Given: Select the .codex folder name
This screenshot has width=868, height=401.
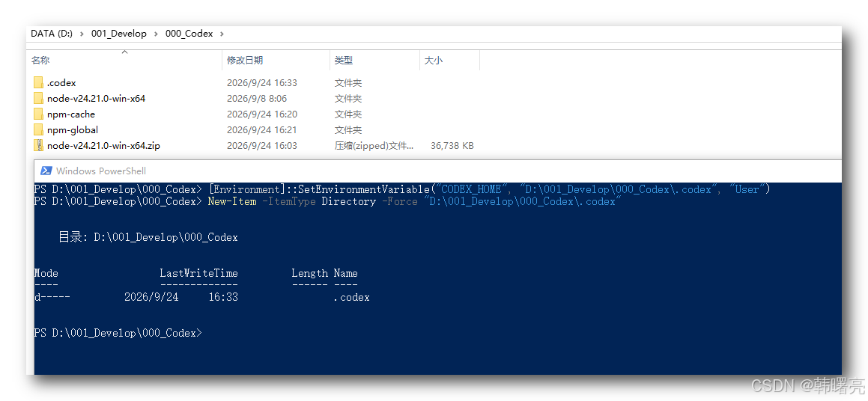Looking at the screenshot, I should point(61,83).
